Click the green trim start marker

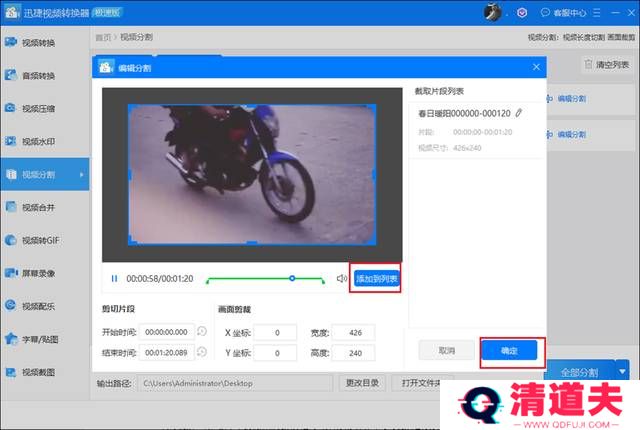coord(208,281)
